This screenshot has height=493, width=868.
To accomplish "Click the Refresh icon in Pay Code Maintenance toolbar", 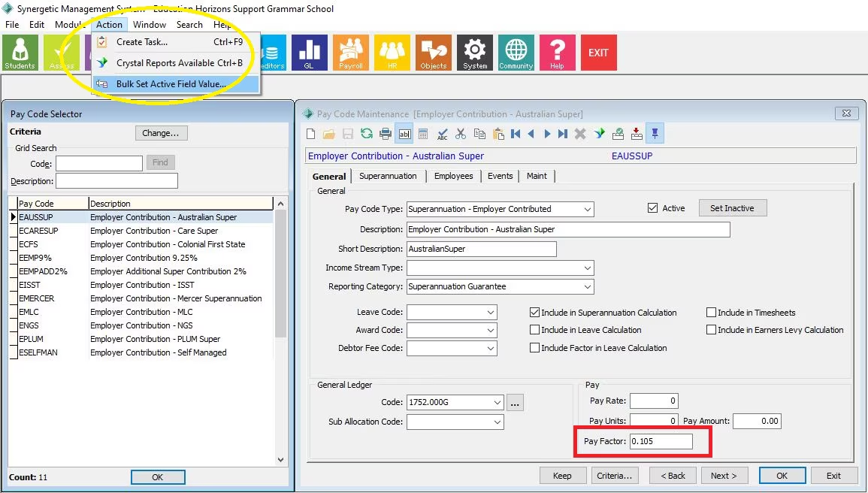I will pyautogui.click(x=366, y=133).
